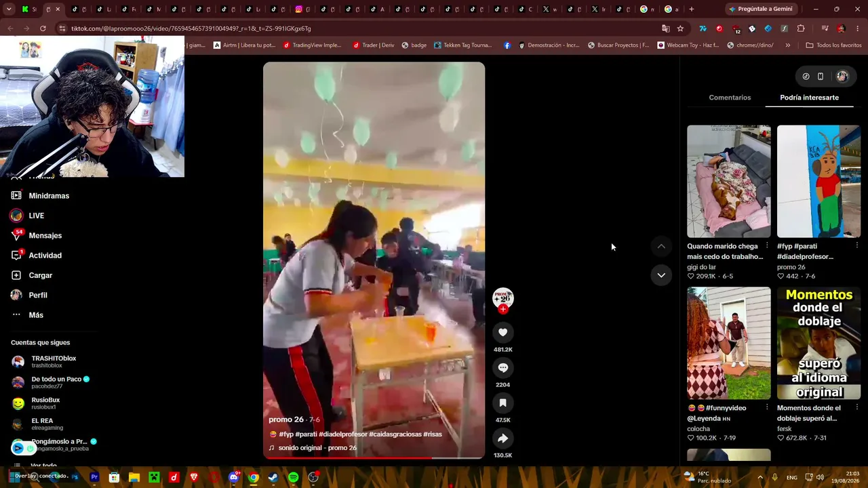This screenshot has width=868, height=488.
Task: Open the Cargar upload page
Action: click(x=32, y=275)
